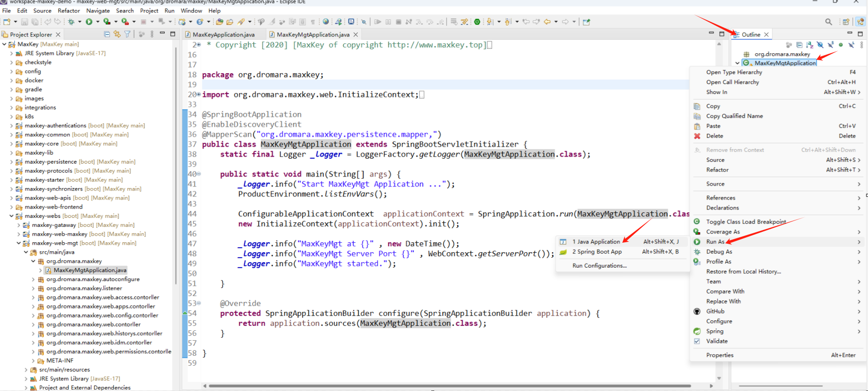Open the File menu

pos(6,10)
